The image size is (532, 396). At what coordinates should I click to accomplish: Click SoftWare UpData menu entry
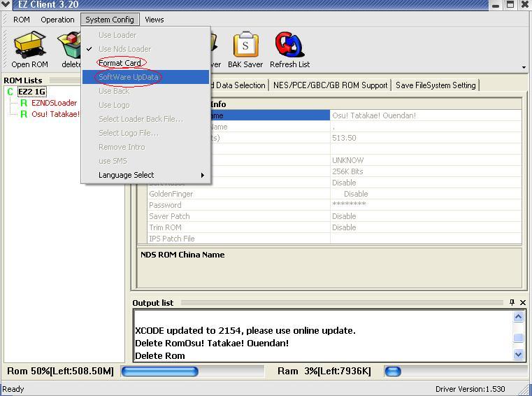click(x=128, y=77)
